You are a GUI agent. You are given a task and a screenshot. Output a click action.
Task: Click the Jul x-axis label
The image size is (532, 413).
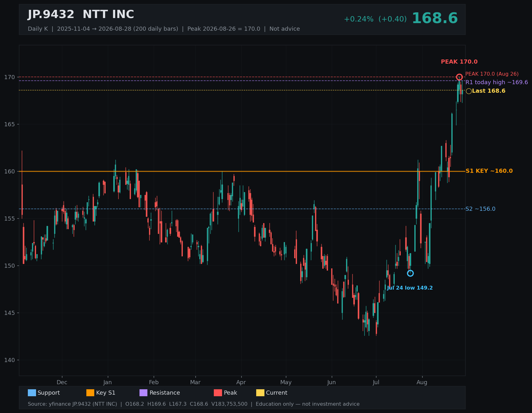coord(376,382)
